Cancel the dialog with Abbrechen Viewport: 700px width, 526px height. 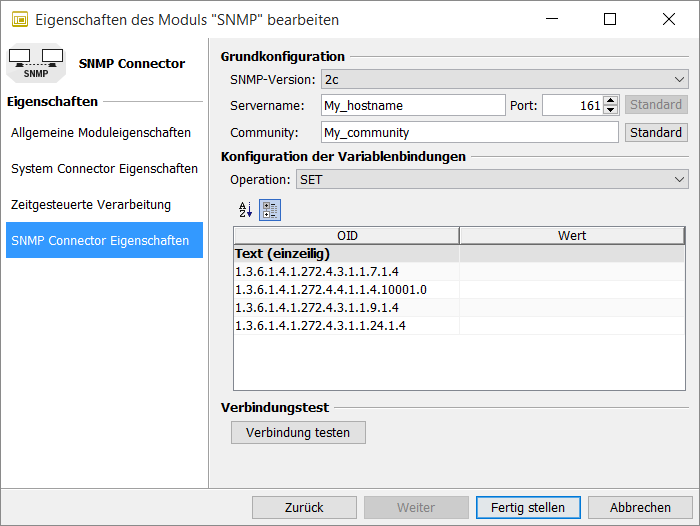coord(640,507)
